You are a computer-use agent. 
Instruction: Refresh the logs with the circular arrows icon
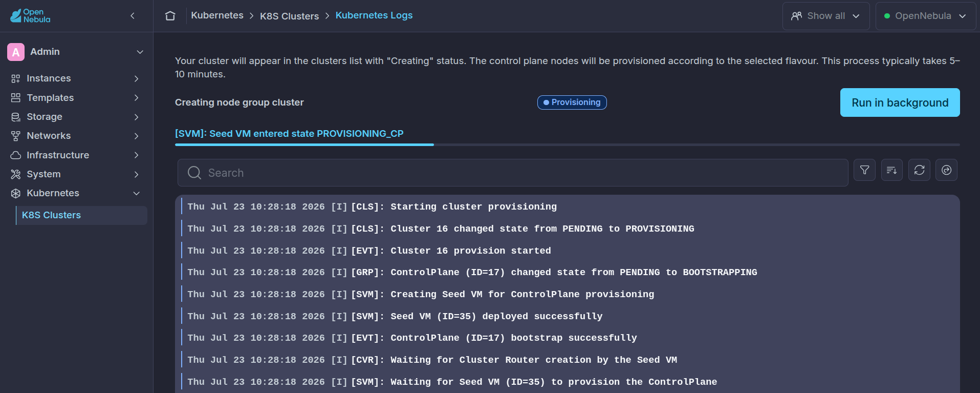pyautogui.click(x=920, y=170)
